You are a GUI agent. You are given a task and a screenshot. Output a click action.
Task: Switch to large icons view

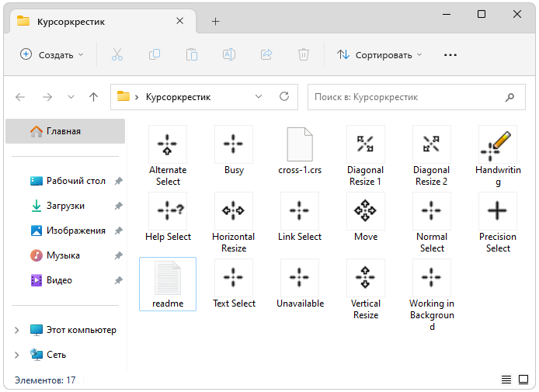(x=523, y=380)
